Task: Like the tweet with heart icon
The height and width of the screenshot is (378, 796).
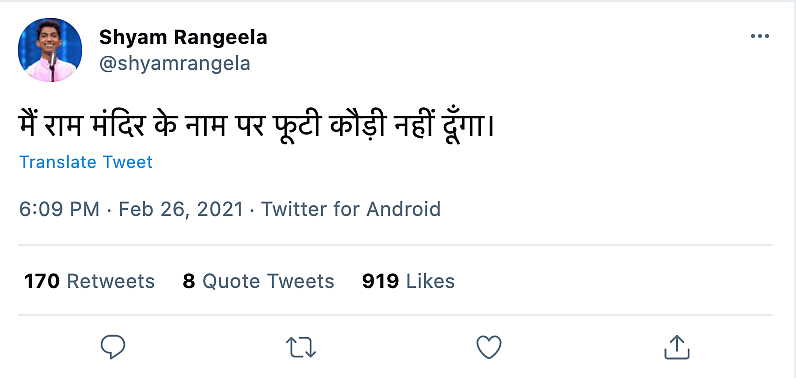Action: (489, 348)
